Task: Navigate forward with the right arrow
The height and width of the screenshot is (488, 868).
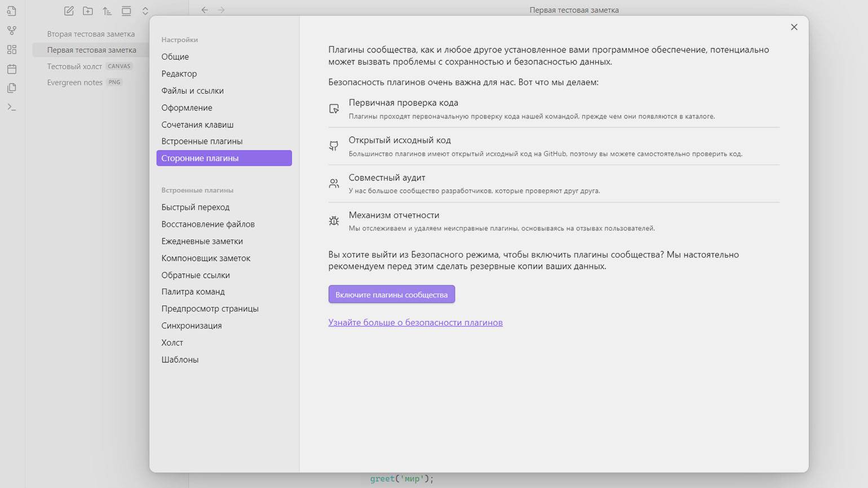Action: tap(222, 10)
